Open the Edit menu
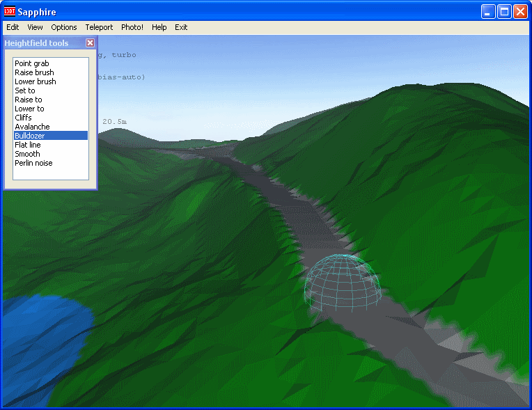This screenshot has height=410, width=532. click(13, 27)
